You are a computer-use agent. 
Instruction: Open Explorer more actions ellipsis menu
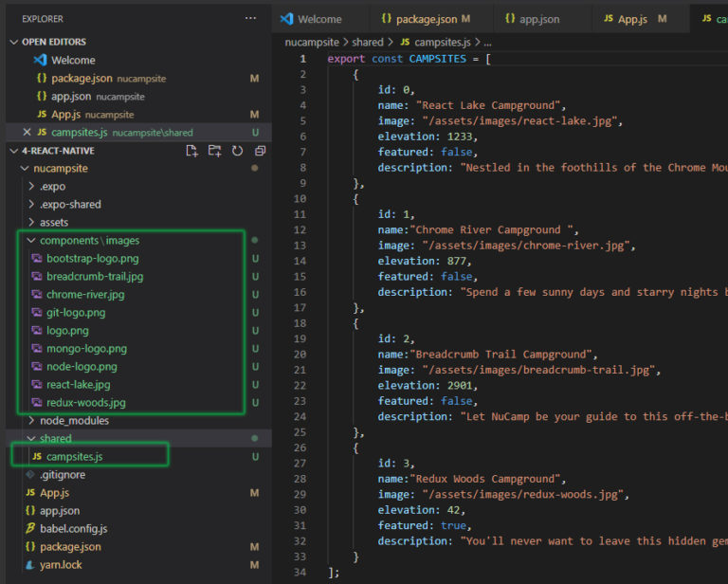pyautogui.click(x=250, y=19)
